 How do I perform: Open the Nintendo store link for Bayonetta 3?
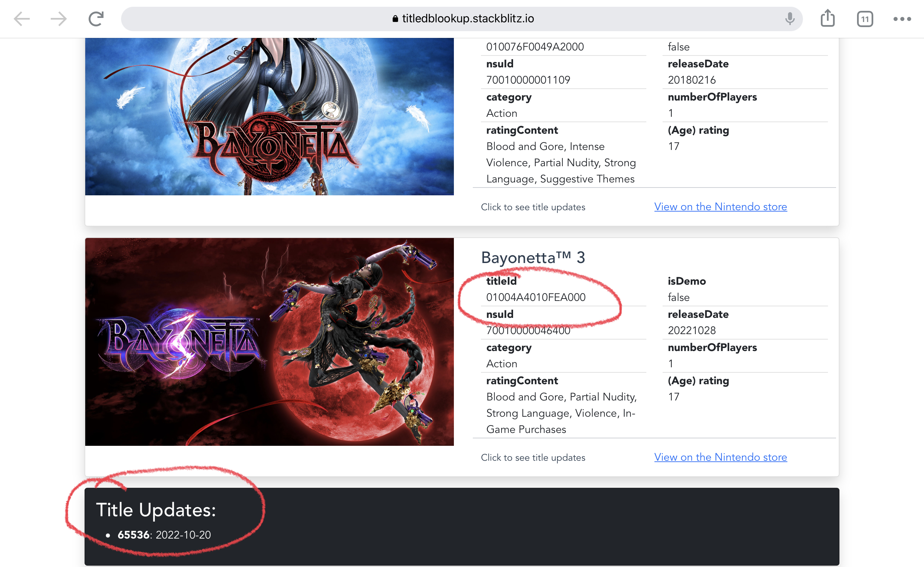tap(720, 457)
